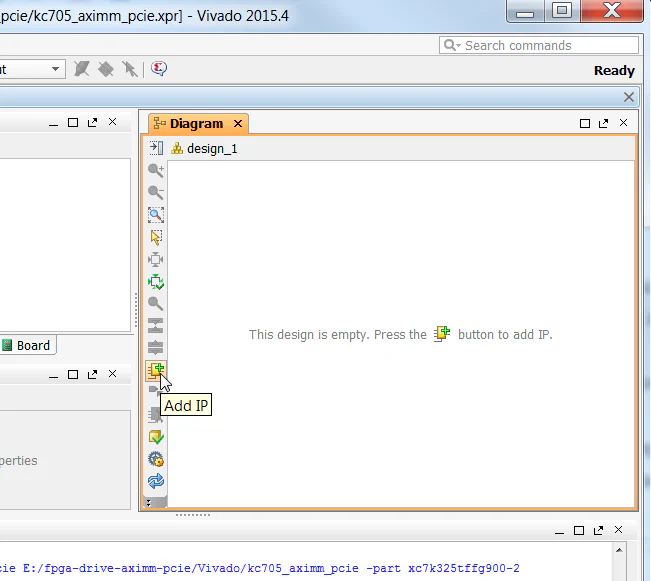Maximize the bottom console panel

pyautogui.click(x=579, y=530)
